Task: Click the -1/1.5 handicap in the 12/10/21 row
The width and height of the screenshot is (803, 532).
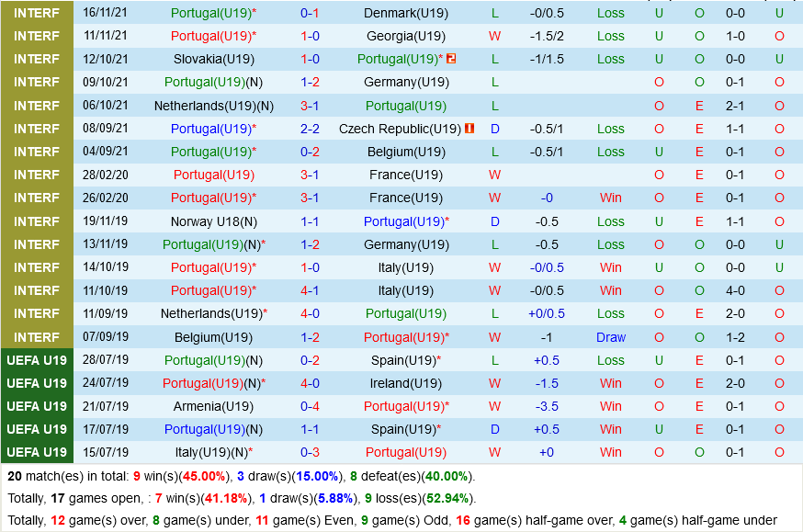Action: (x=547, y=60)
